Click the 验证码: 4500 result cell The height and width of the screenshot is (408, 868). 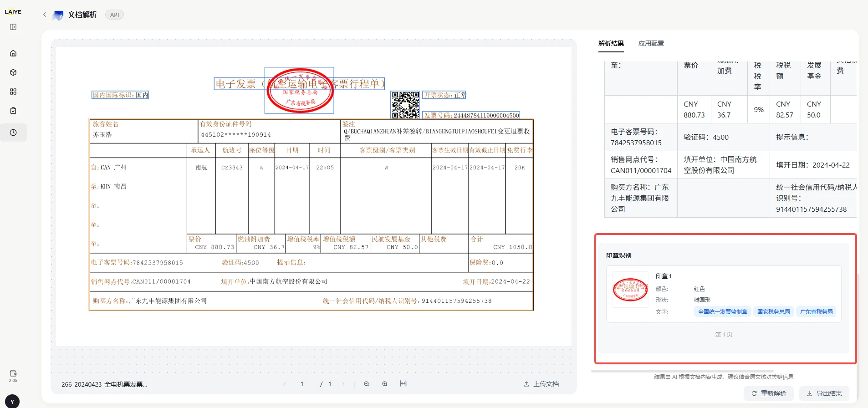click(723, 137)
